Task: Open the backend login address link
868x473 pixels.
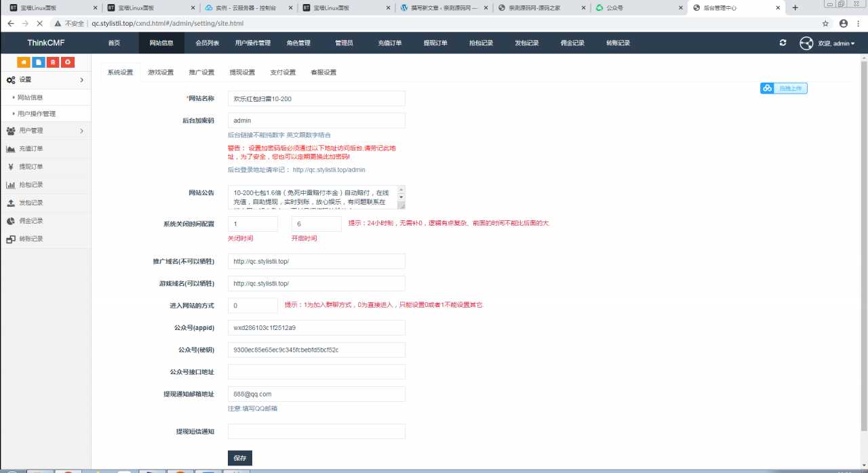Action: pos(329,169)
